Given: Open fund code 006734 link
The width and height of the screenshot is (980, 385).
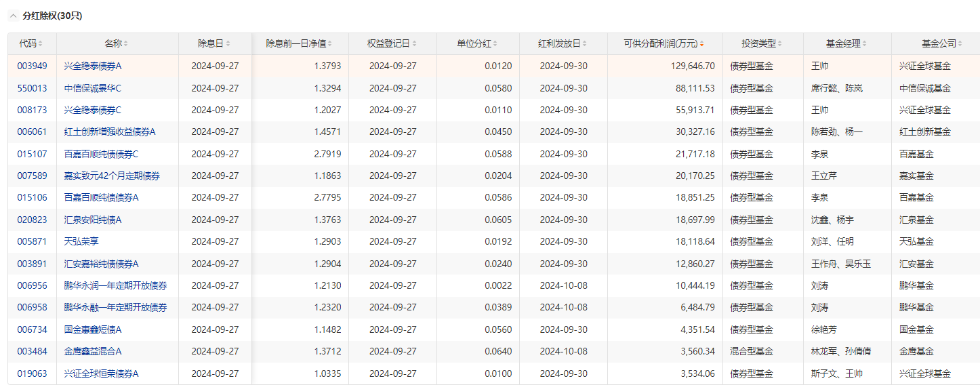Looking at the screenshot, I should 32,329.
